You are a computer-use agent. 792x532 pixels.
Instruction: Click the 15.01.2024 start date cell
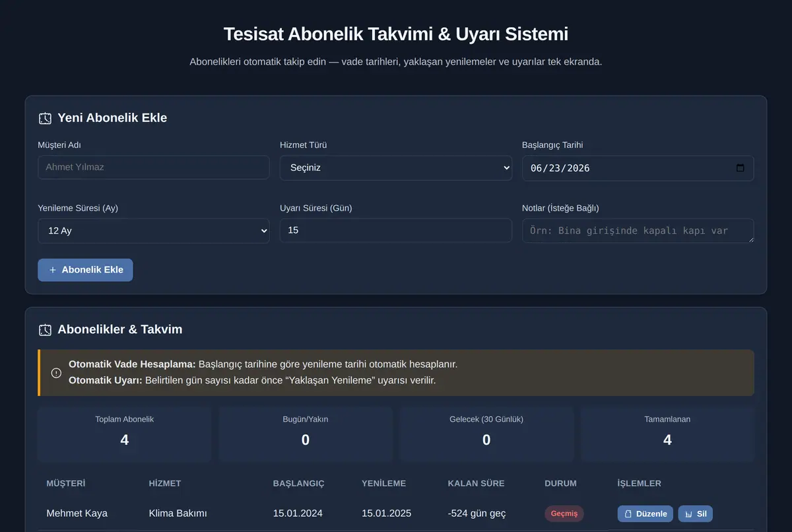pyautogui.click(x=298, y=514)
